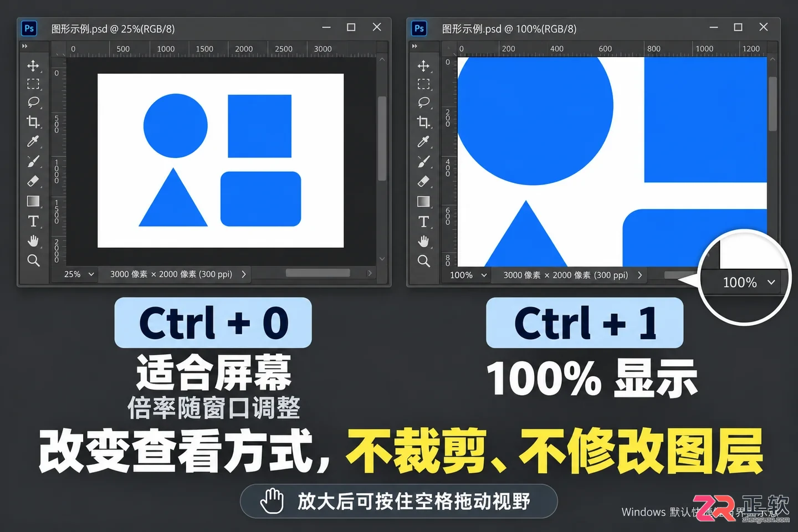
Task: Click the Ctrl + 1 shortcut label
Action: (x=585, y=323)
